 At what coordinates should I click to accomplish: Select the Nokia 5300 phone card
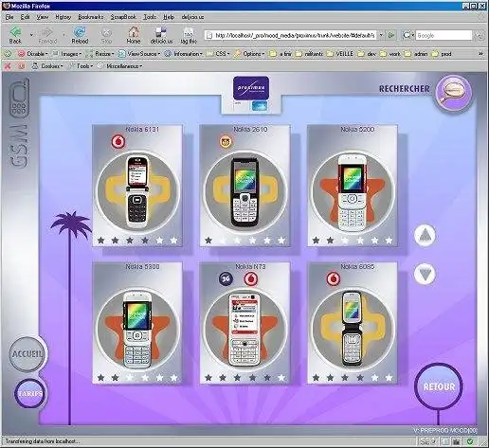137,323
